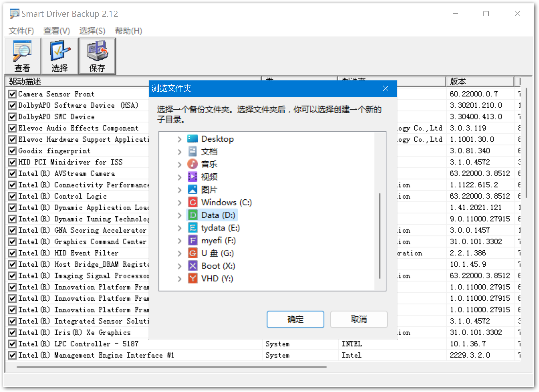539x392 pixels.
Task: Uncheck Camera Sensor Front driver
Action: pyautogui.click(x=12, y=94)
